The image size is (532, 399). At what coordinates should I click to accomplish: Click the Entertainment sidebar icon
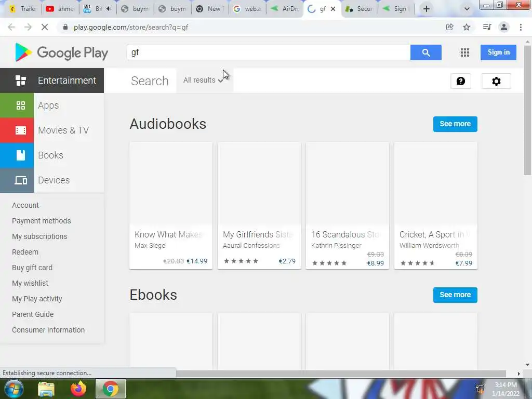(21, 81)
